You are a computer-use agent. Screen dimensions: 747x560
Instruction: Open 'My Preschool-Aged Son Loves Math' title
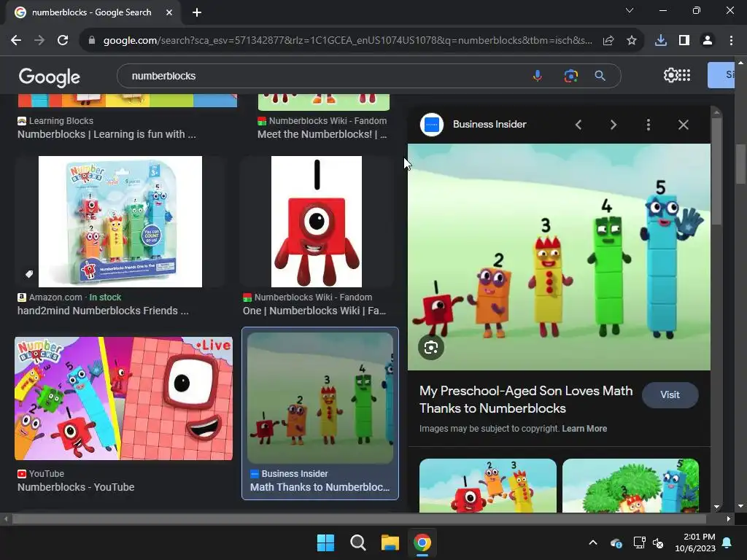[x=526, y=400]
